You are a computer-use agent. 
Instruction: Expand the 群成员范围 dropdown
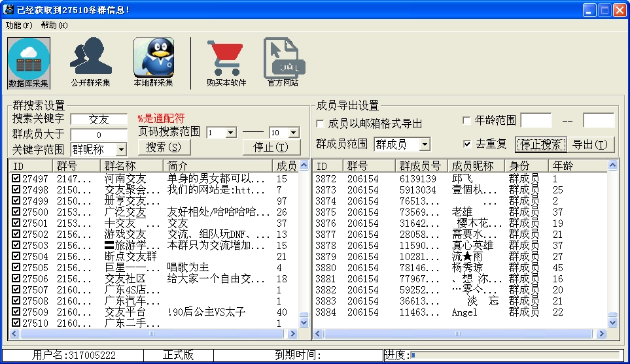(x=425, y=144)
